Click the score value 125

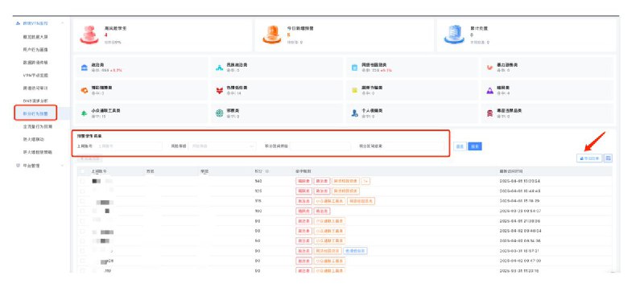258,191
